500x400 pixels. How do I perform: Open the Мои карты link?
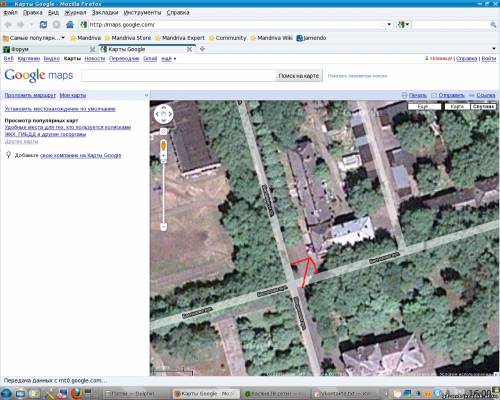pyautogui.click(x=73, y=95)
